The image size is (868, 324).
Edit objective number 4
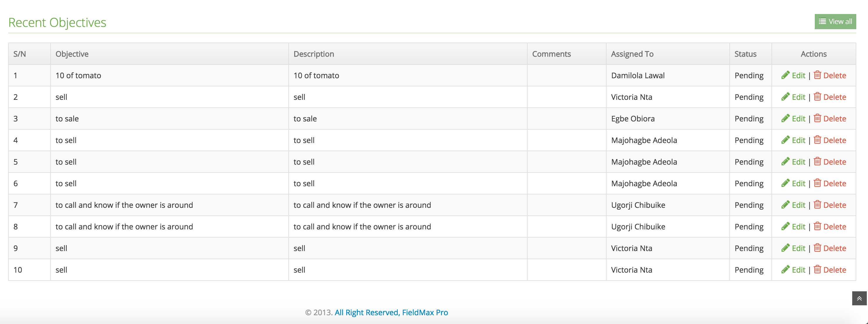pos(798,140)
